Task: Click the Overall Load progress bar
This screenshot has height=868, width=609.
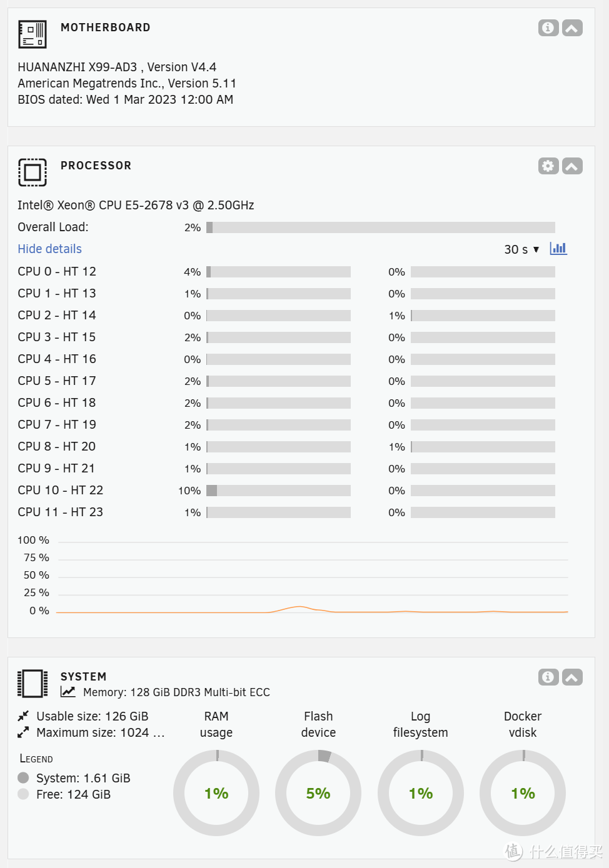Action: pyautogui.click(x=381, y=227)
